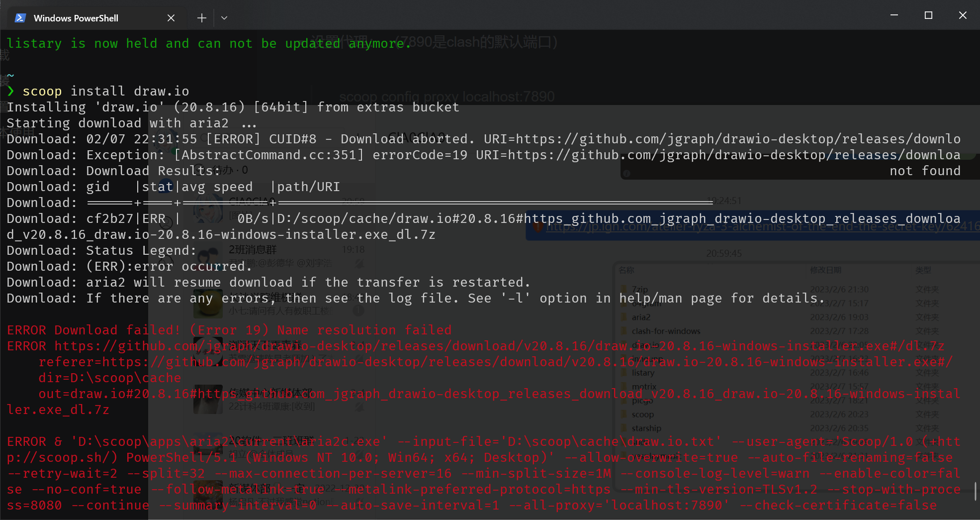Click the 'not found' text on the right
980x520 pixels.
tap(925, 171)
